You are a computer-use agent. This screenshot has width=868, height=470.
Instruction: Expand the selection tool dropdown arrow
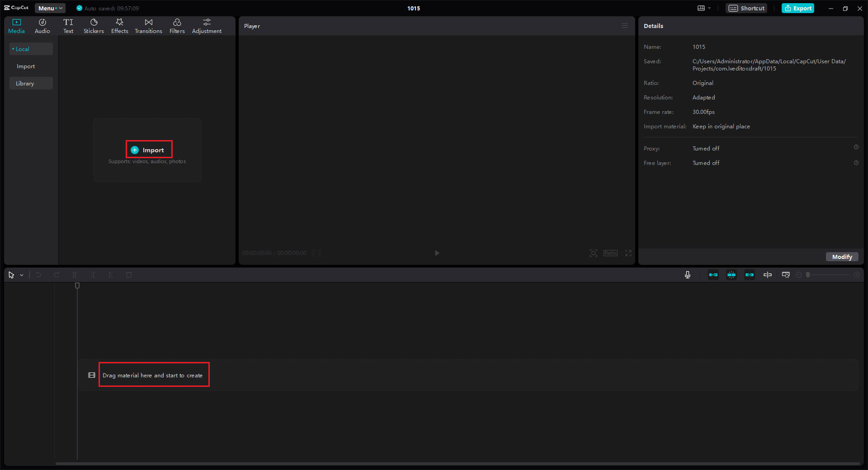coord(21,275)
